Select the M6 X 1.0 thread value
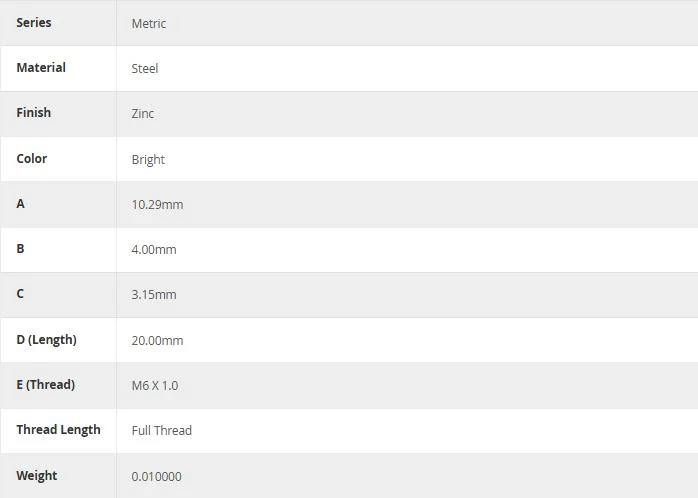Viewport: 698px width, 498px height. (155, 385)
